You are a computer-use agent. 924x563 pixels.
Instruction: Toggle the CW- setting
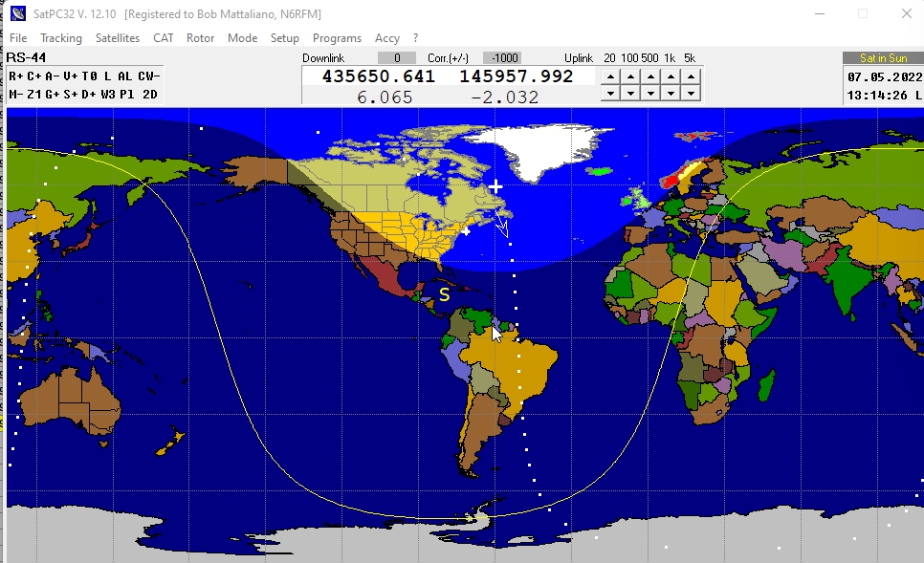tap(149, 76)
